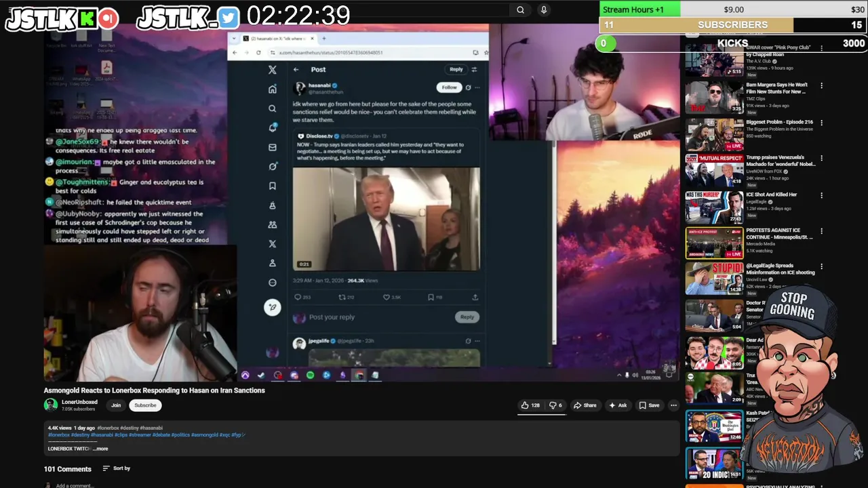Save the video to a playlist

649,405
